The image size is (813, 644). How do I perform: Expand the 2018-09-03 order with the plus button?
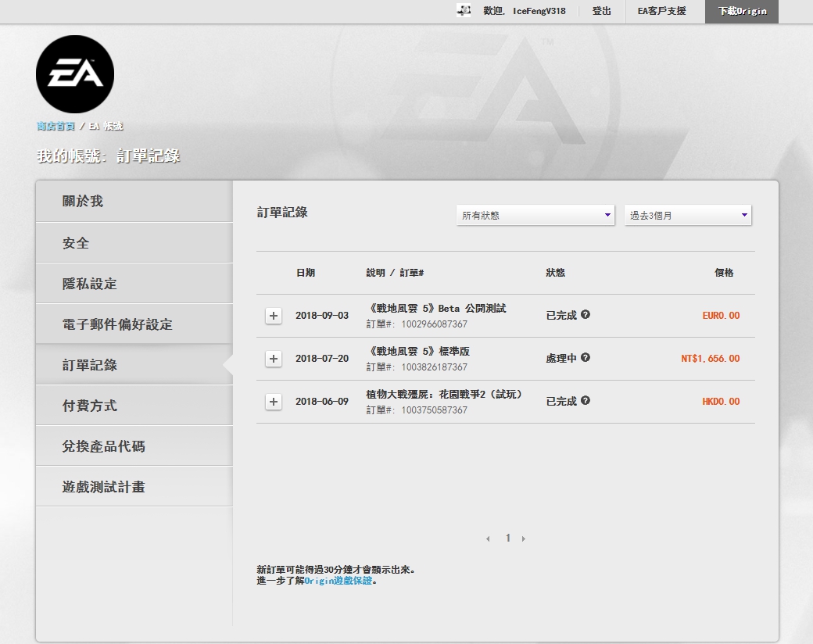(273, 314)
